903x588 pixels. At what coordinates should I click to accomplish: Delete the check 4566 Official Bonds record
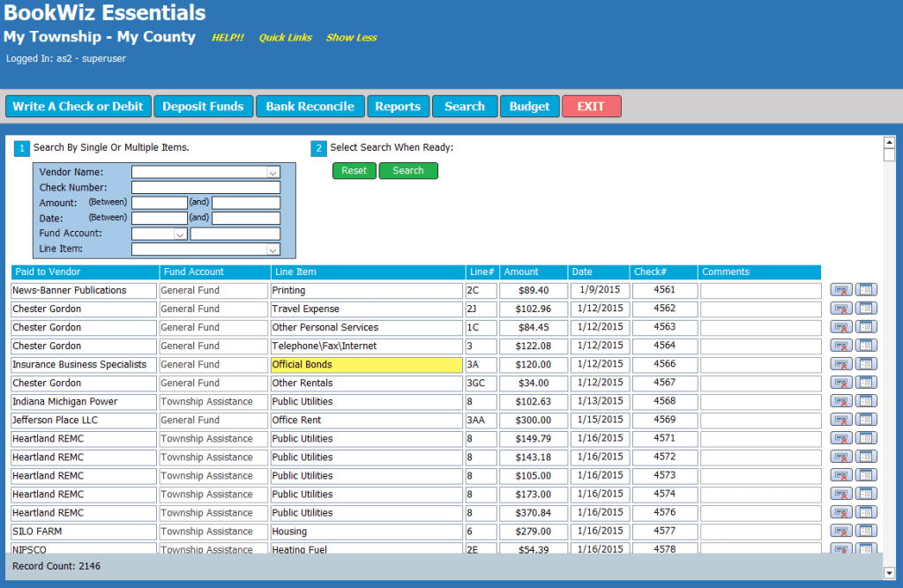click(841, 364)
